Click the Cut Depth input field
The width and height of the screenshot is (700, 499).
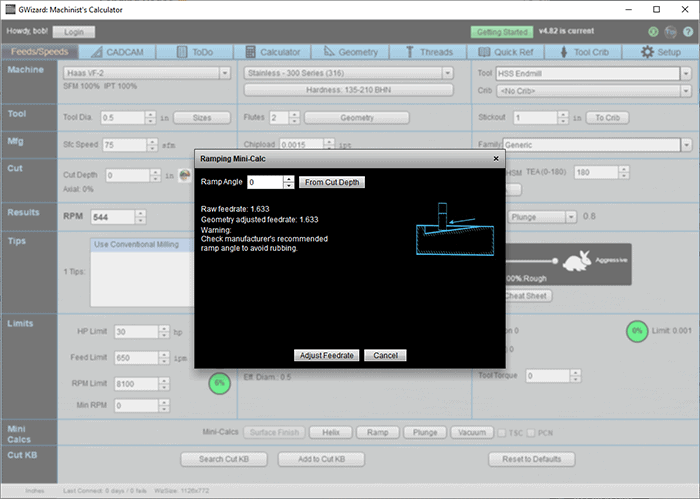pos(128,175)
